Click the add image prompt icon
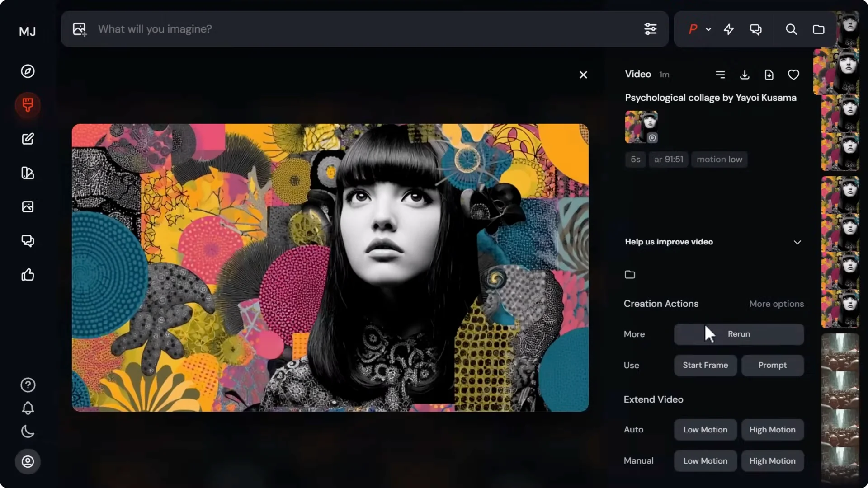This screenshot has height=488, width=868. 79,29
